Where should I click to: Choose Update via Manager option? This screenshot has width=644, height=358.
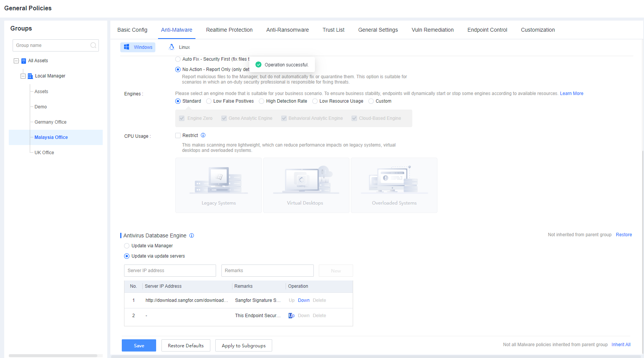coord(127,246)
